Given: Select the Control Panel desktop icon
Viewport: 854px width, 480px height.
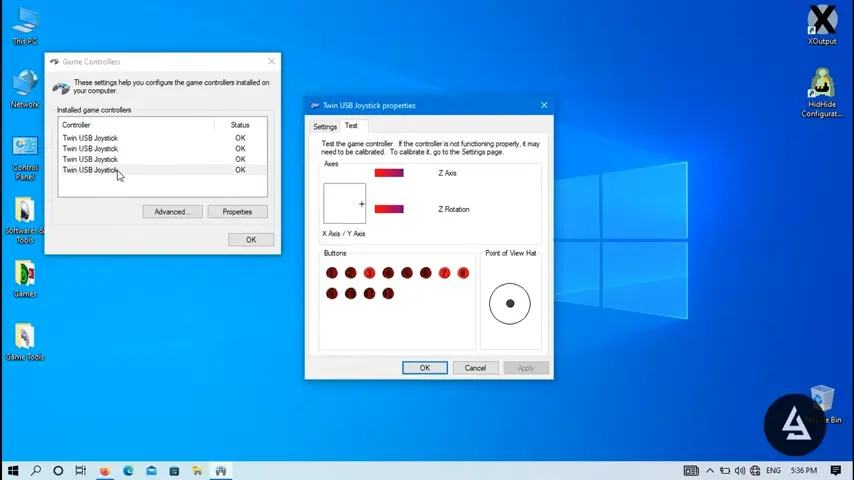Looking at the screenshot, I should 25,157.
